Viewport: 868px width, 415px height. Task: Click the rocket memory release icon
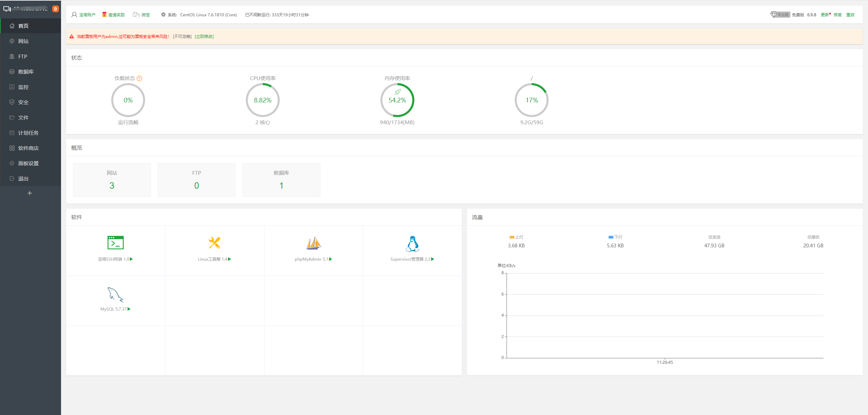coord(398,92)
